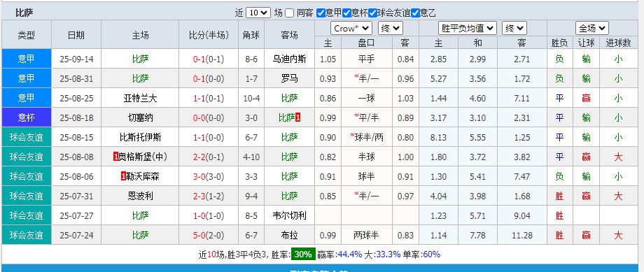644x272 pixels.
Task: Click the 意甲 type cell for 25-09-14
Action: pos(27,59)
